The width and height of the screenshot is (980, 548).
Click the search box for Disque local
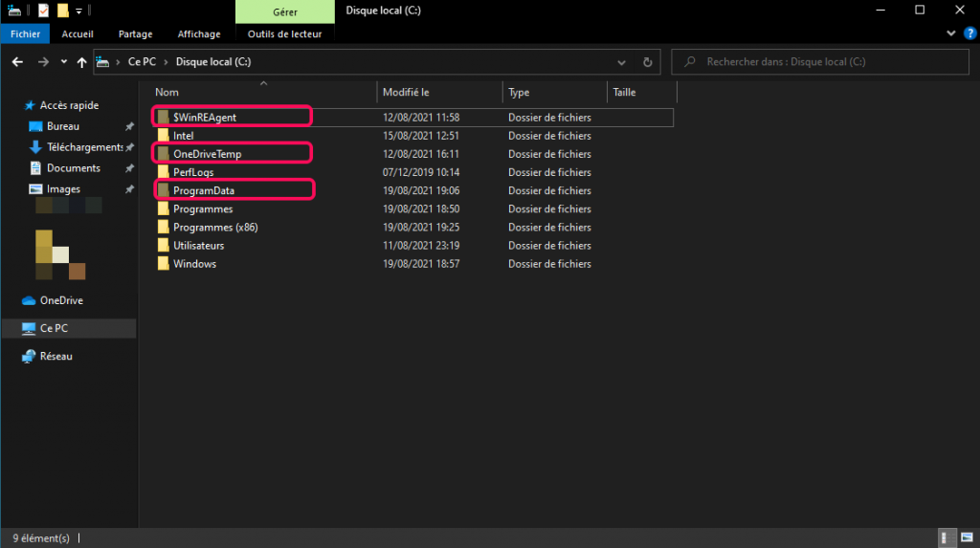(x=820, y=62)
